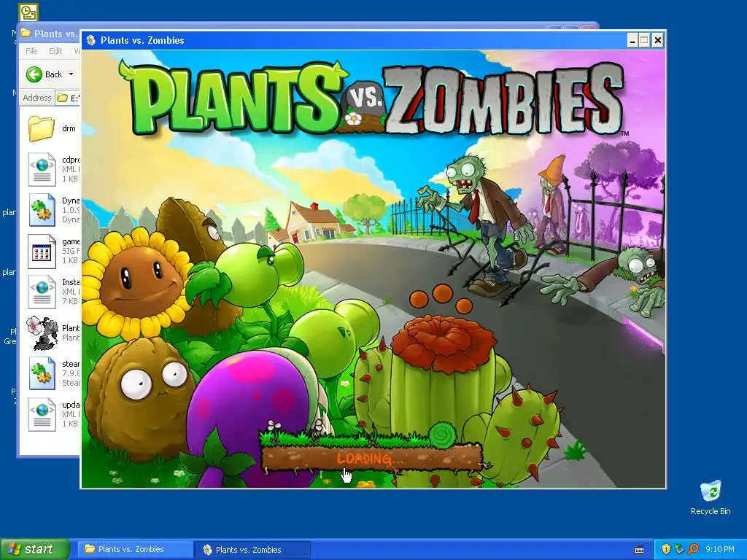Open the Start menu
Image resolution: width=747 pixels, height=560 pixels.
coord(34,550)
